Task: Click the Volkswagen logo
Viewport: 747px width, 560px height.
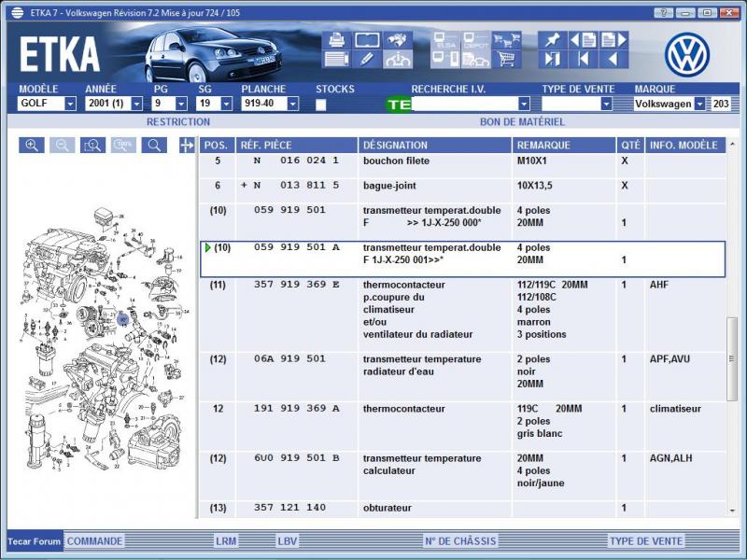Action: pyautogui.click(x=687, y=54)
